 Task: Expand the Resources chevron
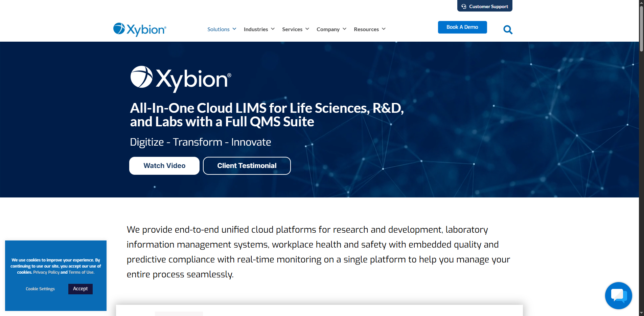tap(384, 29)
